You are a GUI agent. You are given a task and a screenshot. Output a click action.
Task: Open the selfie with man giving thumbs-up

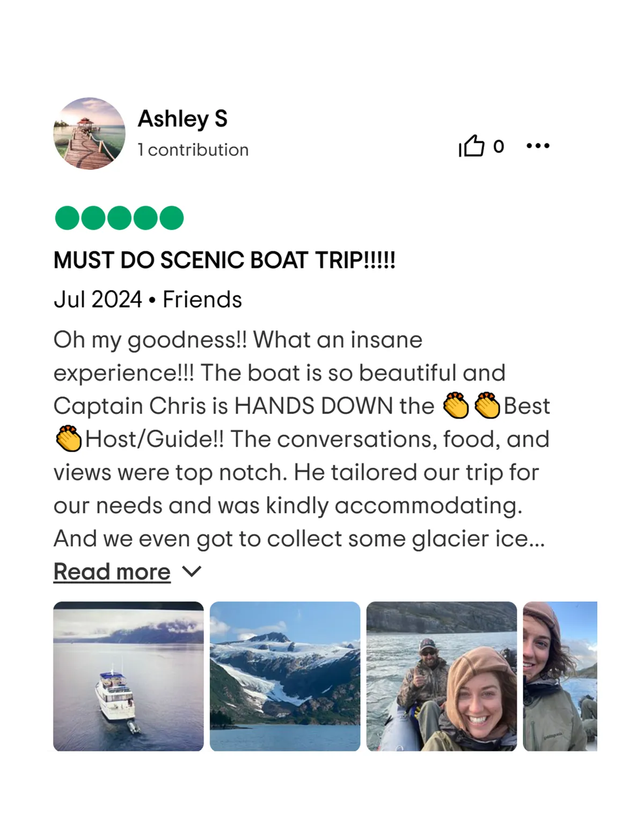[x=442, y=676]
